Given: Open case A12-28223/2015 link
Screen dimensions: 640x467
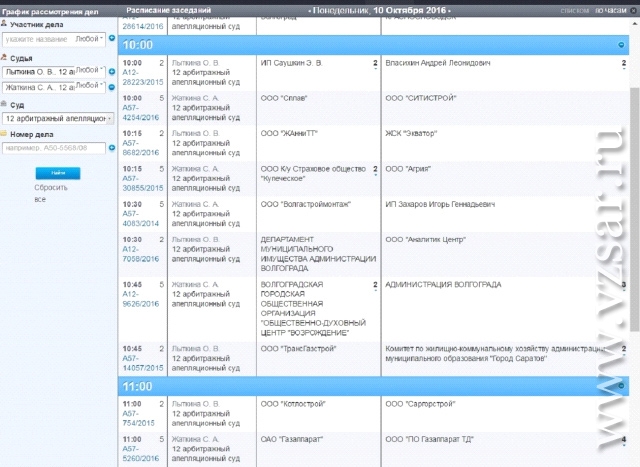Looking at the screenshot, I should [x=140, y=78].
